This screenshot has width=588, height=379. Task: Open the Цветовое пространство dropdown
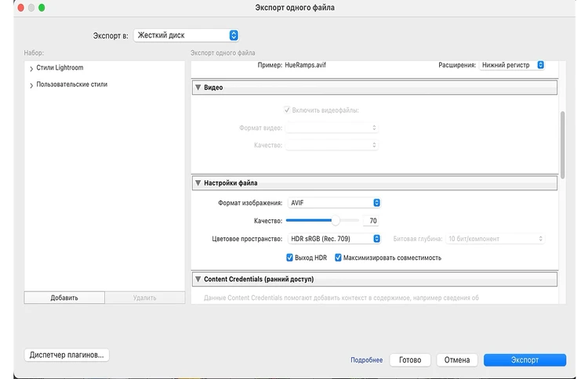334,239
